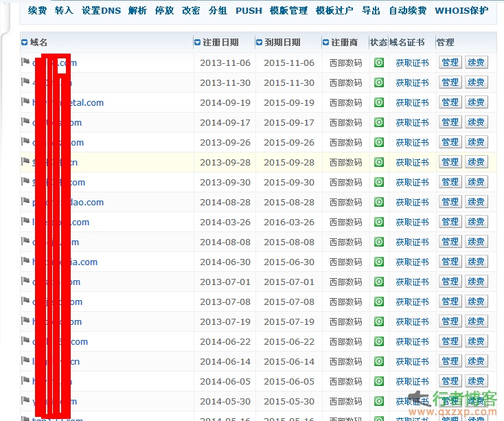Click flag icon in 2014-03-26 row
Image resolution: width=504 pixels, height=421 pixels.
[x=25, y=220]
